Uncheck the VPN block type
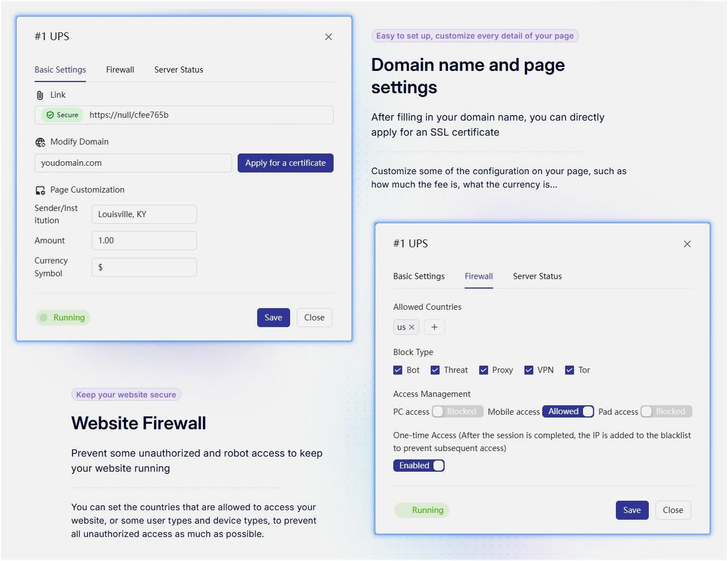This screenshot has width=728, height=561. click(529, 370)
